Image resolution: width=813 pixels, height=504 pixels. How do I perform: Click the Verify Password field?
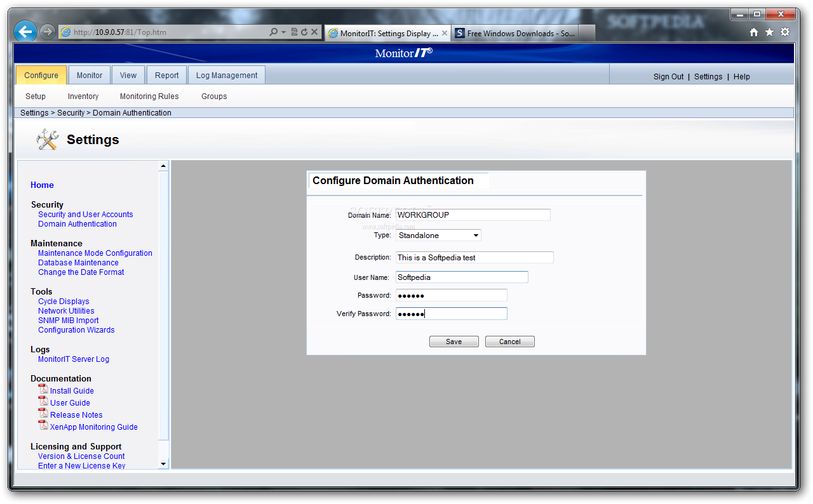tap(452, 314)
